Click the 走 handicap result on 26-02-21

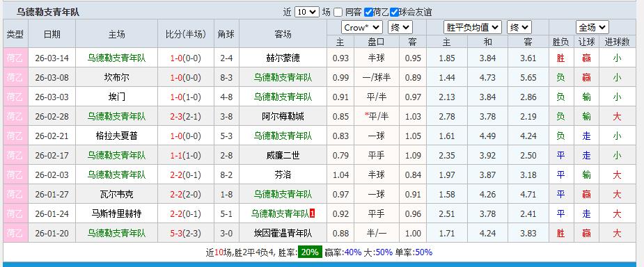pyautogui.click(x=586, y=136)
